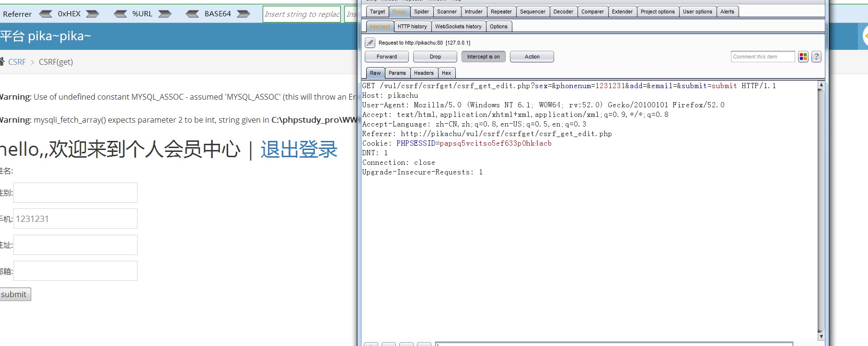Select the Intercept sub-tab

coord(380,26)
